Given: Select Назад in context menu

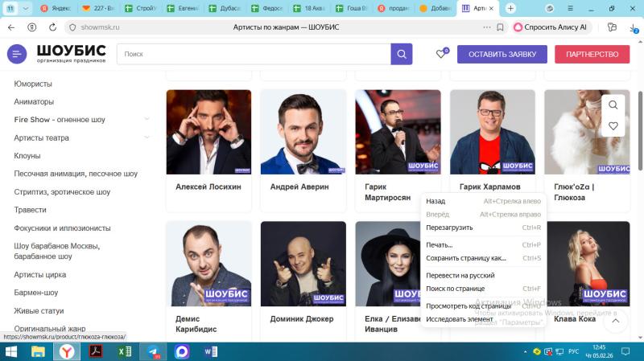Looking at the screenshot, I should point(484,201).
